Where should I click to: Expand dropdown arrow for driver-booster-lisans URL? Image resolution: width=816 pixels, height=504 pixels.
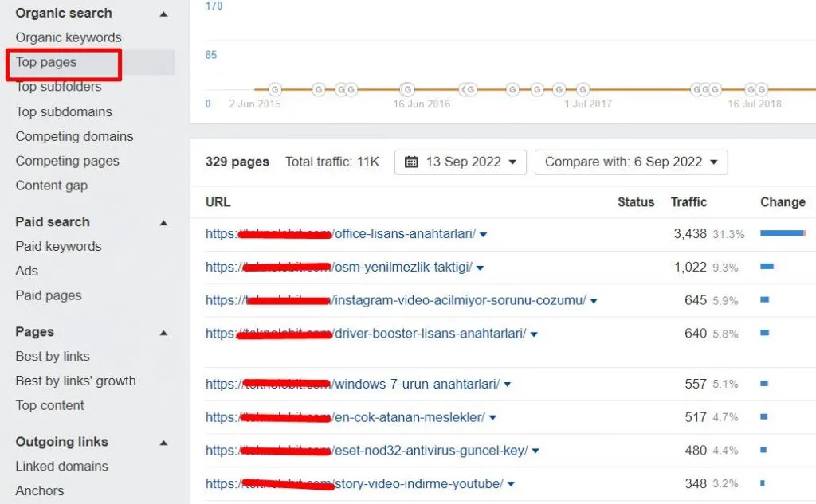point(534,334)
